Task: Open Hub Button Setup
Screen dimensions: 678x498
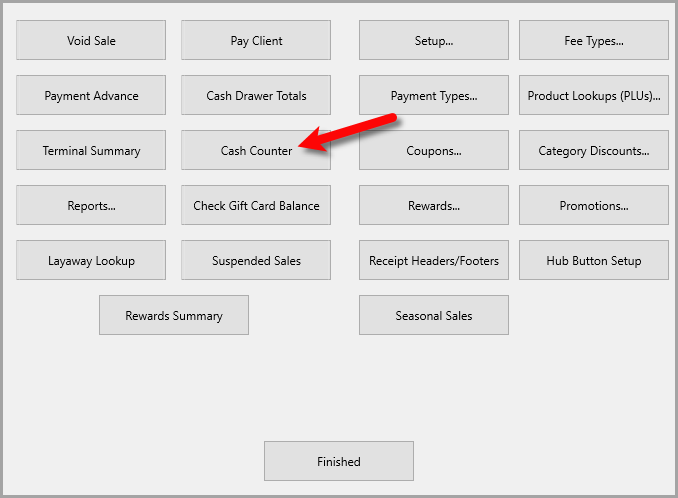Action: pyautogui.click(x=594, y=260)
